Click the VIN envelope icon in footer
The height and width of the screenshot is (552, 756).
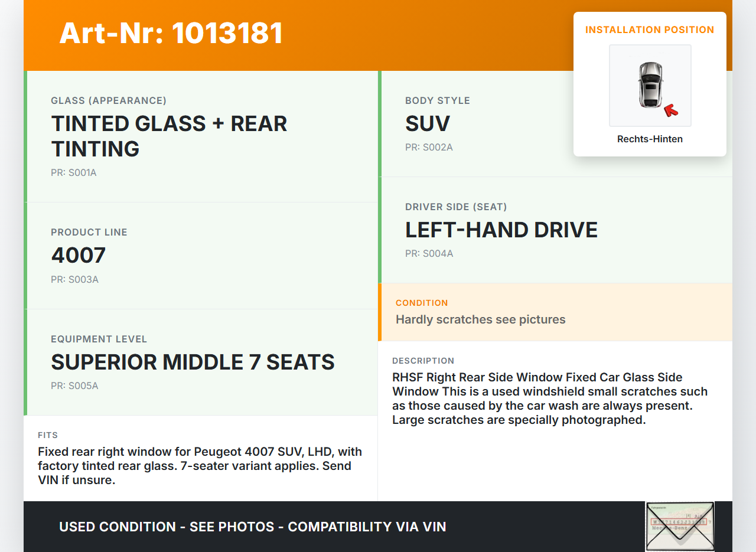click(680, 526)
